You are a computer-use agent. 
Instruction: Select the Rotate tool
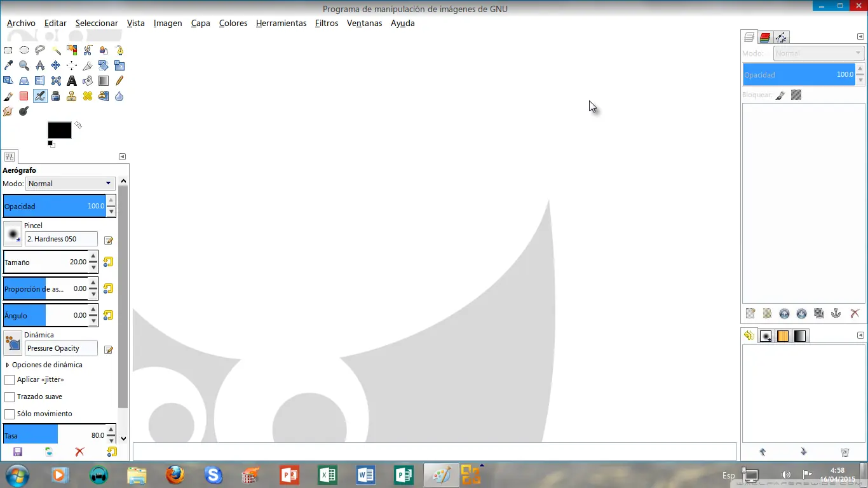104,65
